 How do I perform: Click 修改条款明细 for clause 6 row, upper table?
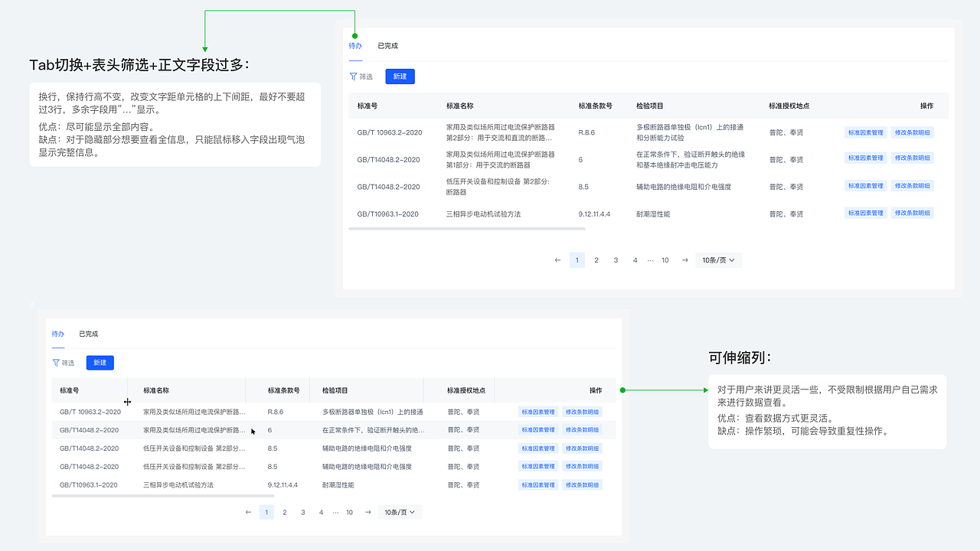coord(913,158)
